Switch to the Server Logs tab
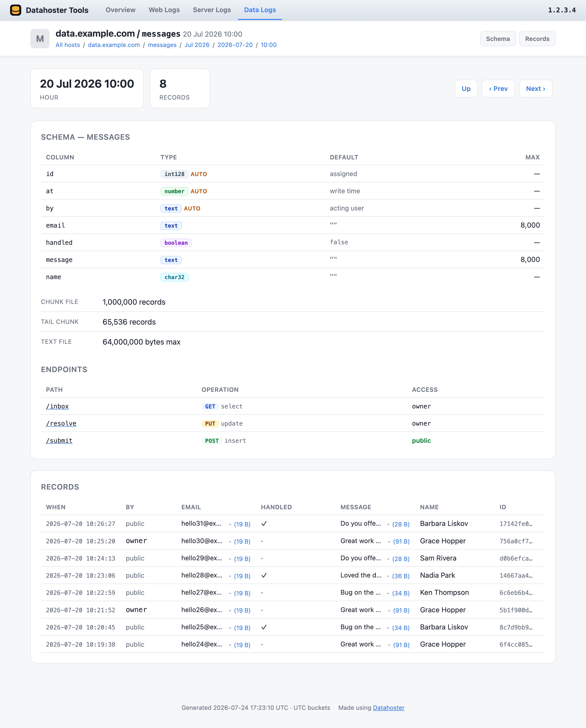 pos(212,10)
